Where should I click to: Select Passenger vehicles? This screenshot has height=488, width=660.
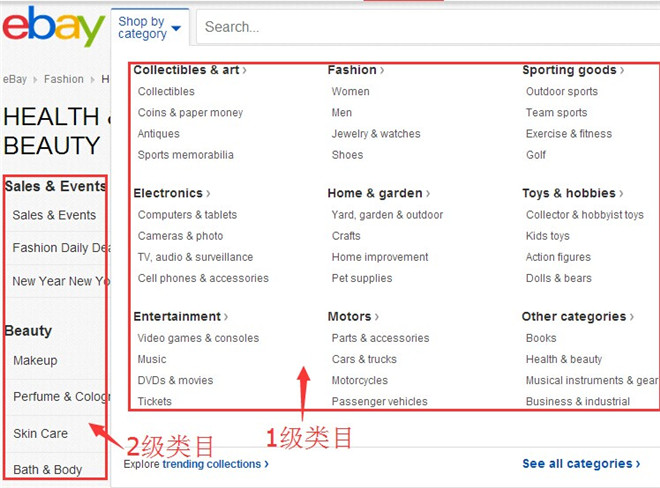pyautogui.click(x=380, y=402)
